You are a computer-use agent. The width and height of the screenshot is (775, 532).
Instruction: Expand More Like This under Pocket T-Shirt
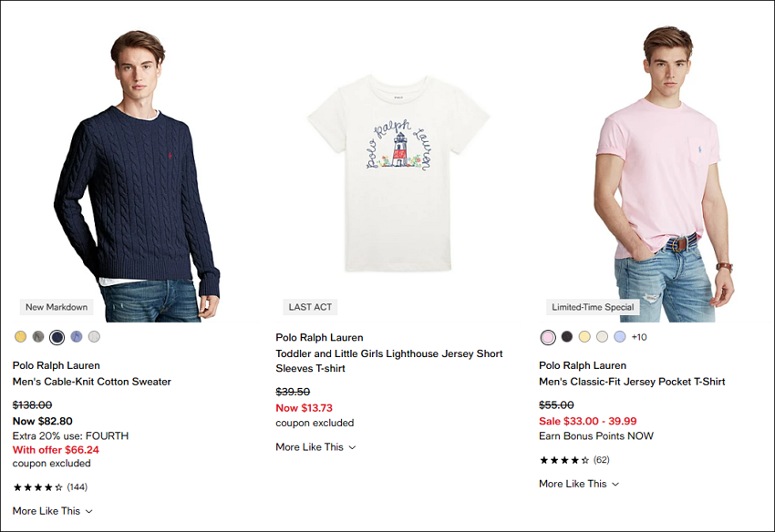pos(579,484)
